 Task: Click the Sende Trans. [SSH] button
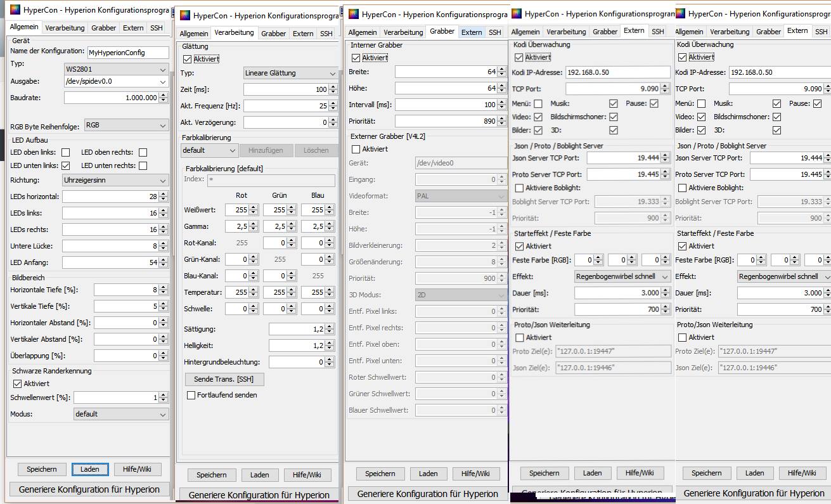[x=224, y=379]
